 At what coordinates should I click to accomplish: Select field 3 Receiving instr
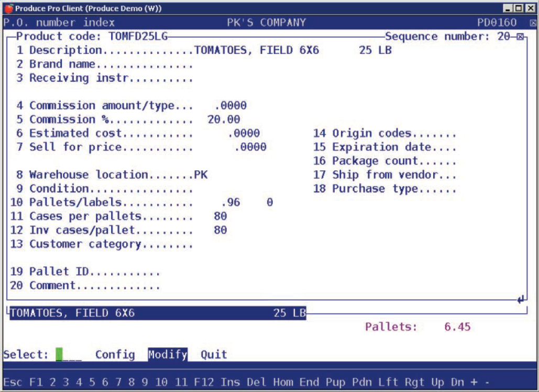tap(105, 78)
